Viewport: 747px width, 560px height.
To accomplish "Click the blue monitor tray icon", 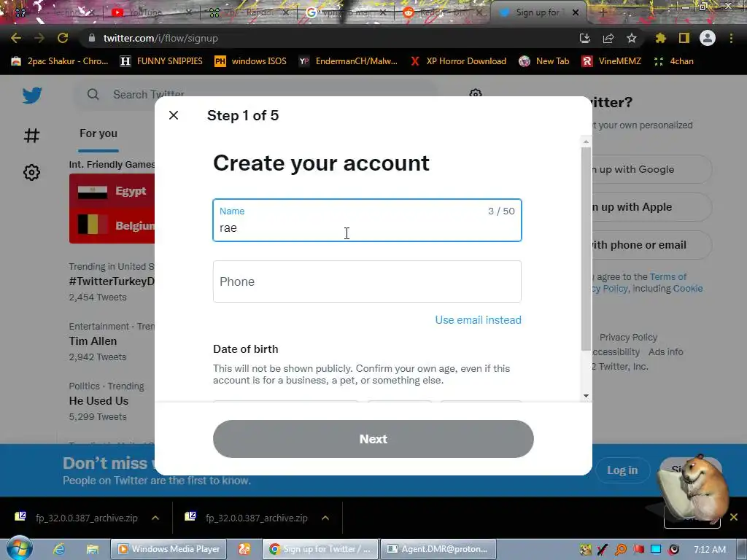I will tap(656, 550).
